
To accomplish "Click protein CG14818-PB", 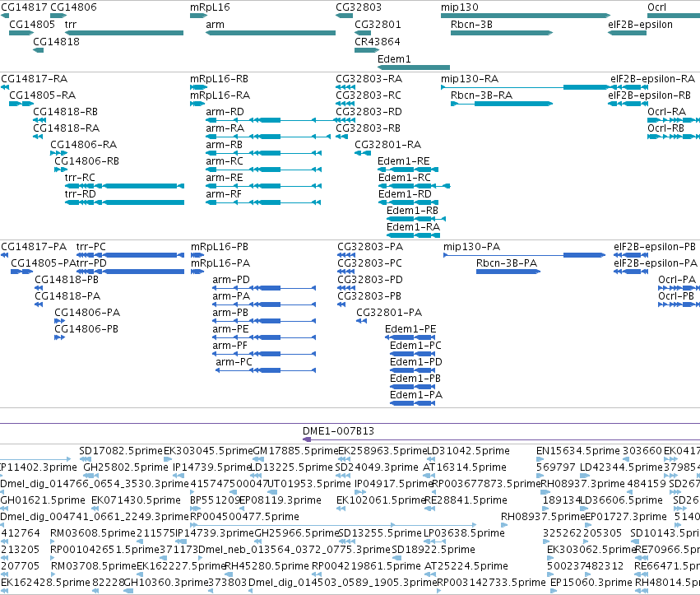I will click(x=39, y=288).
